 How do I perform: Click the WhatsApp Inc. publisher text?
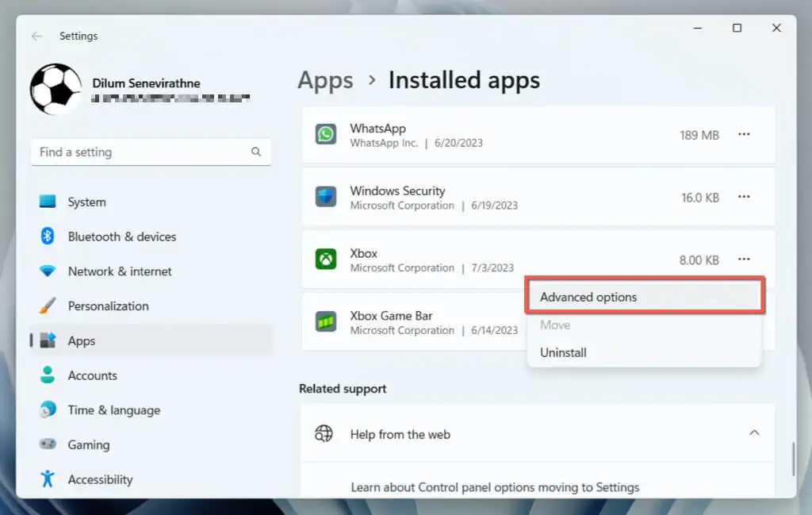[384, 143]
